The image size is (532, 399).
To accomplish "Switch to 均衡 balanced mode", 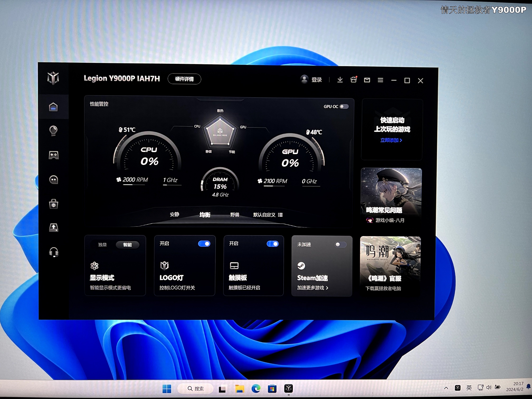I will [x=205, y=215].
